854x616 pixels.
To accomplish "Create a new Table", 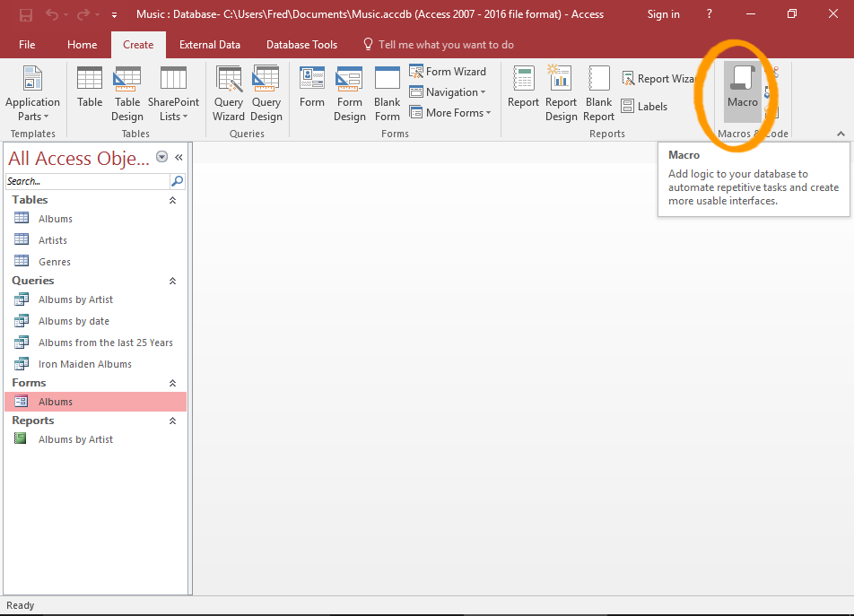I will pyautogui.click(x=90, y=87).
